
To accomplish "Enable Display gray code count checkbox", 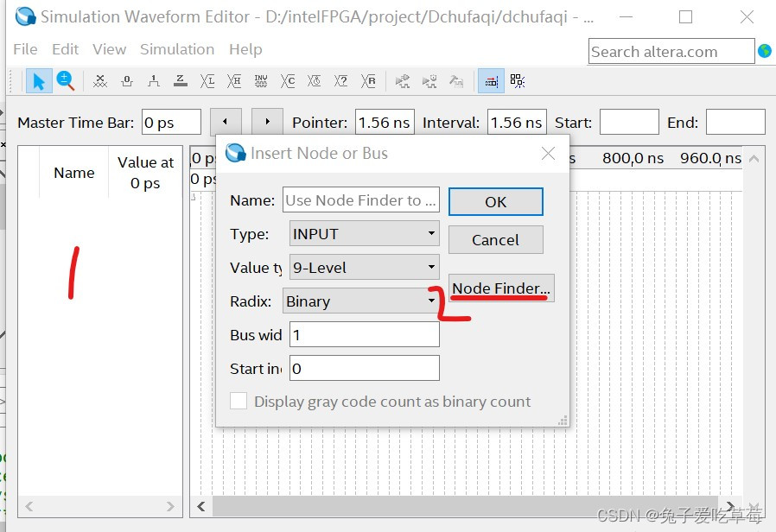I will pos(239,401).
